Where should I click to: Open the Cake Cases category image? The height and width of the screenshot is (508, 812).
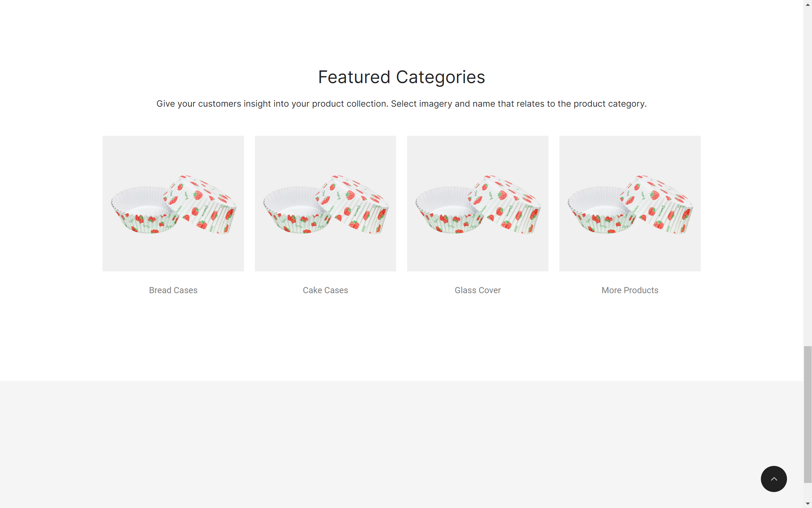(x=326, y=203)
